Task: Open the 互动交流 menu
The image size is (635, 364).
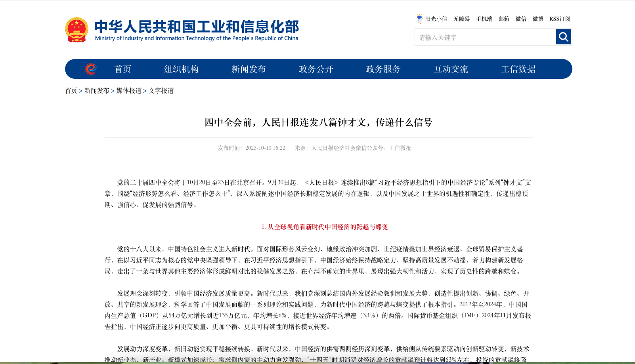Action: [x=451, y=69]
